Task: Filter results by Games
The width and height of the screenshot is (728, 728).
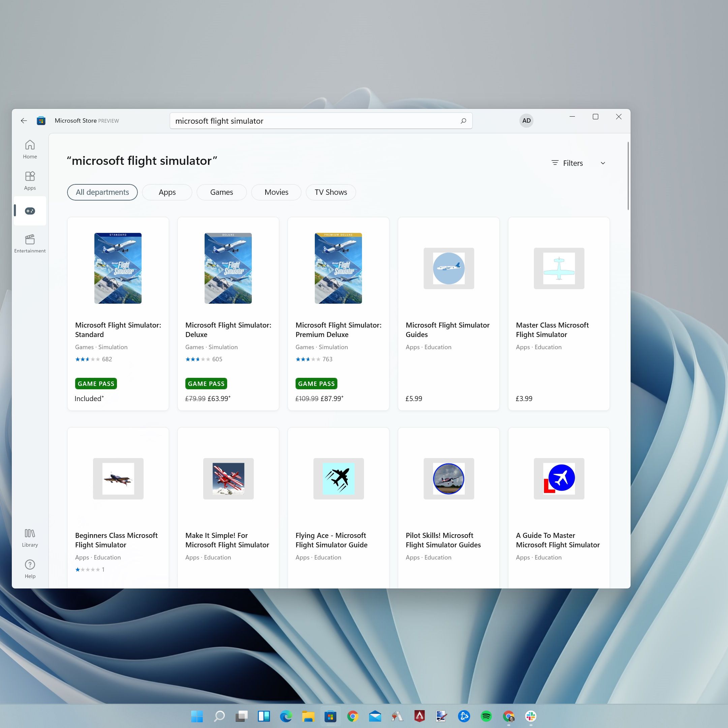Action: [x=221, y=192]
